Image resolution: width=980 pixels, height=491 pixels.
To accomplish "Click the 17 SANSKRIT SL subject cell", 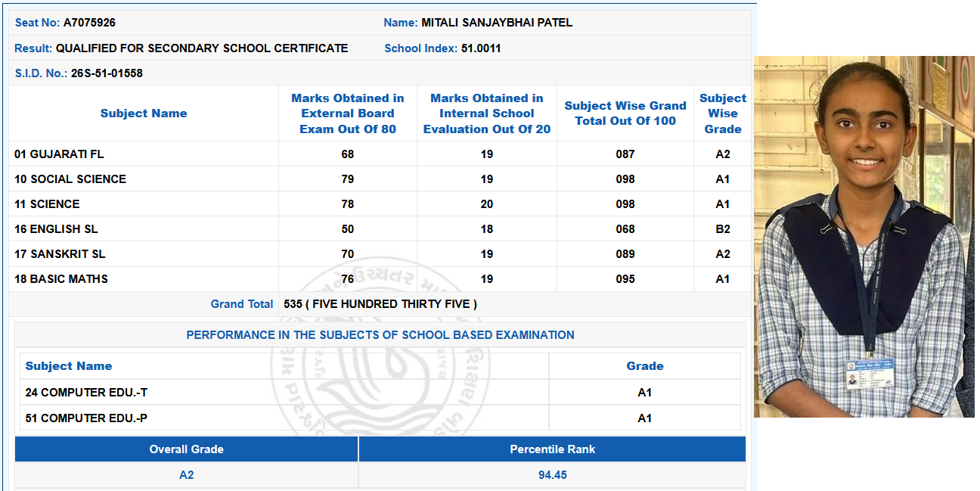I will pos(144,254).
